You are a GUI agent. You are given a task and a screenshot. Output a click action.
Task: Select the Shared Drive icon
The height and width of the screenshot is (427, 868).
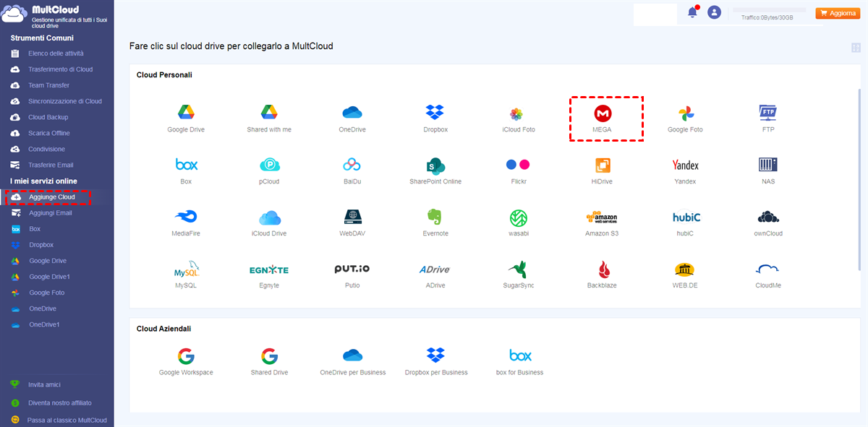click(269, 356)
